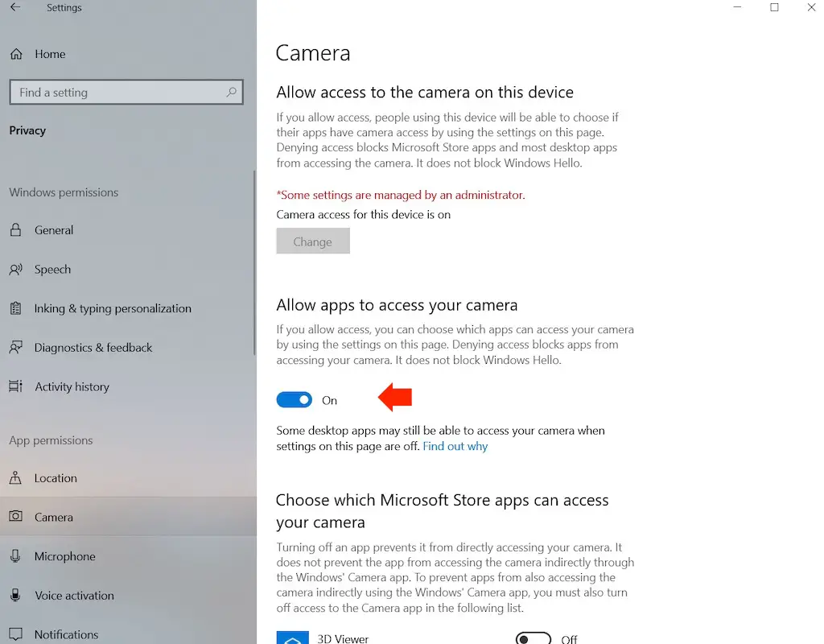Screen dimensions: 824x644
Task: Click the 3D Viewer app icon
Action: (292, 638)
